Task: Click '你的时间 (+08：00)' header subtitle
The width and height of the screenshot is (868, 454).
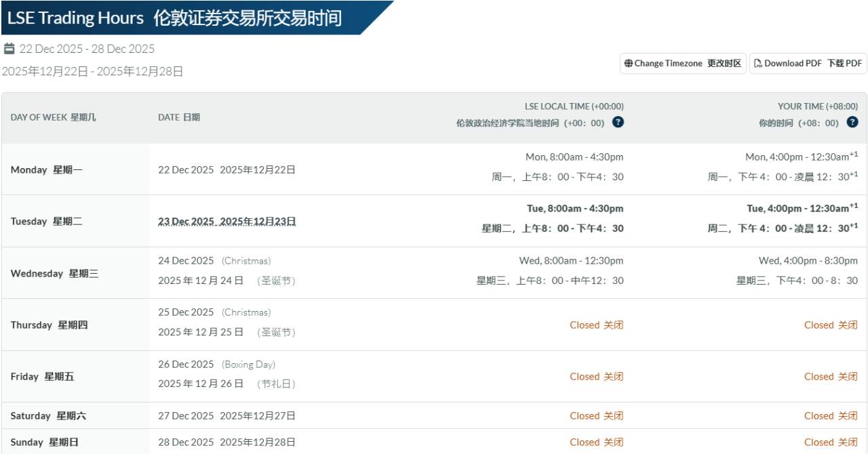Action: (x=799, y=123)
